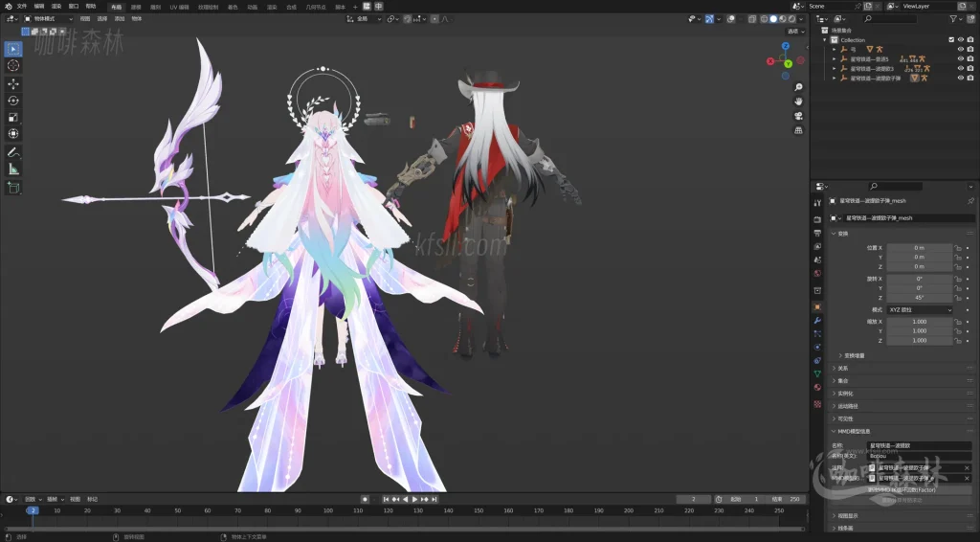
Task: Click the blue Z axis gizmo ball
Action: pyautogui.click(x=786, y=46)
